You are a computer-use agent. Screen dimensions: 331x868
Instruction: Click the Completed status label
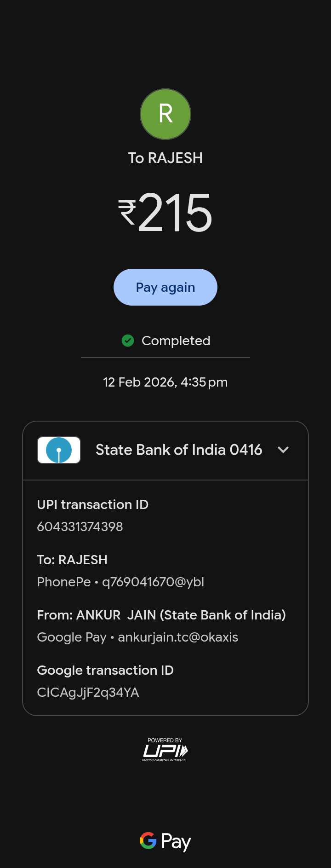176,341
